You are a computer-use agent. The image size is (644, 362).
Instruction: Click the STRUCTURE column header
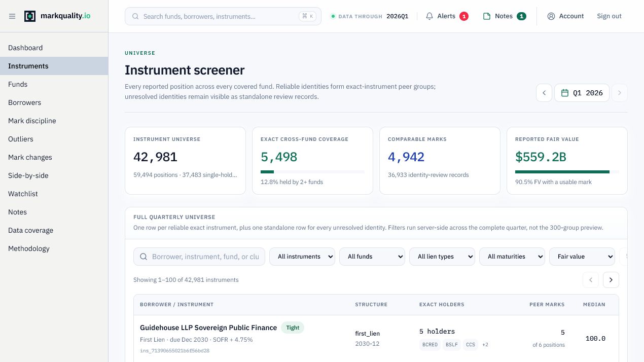pyautogui.click(x=371, y=305)
